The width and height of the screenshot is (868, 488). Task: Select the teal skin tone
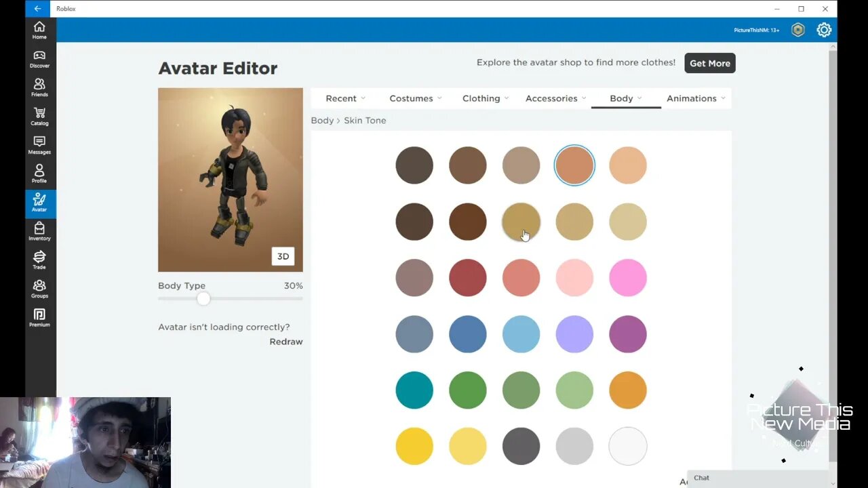pos(414,390)
